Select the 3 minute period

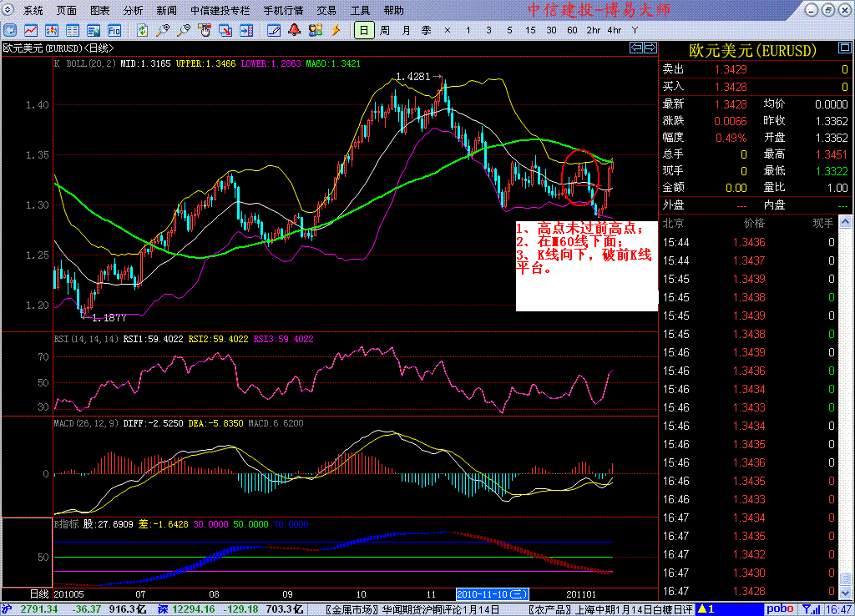click(x=488, y=31)
